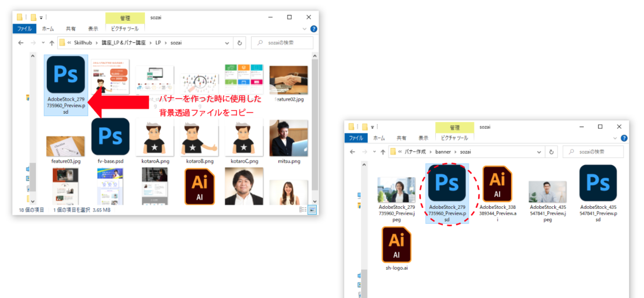Go back in LP sozai window
This screenshot has height=298, width=644.
point(20,43)
